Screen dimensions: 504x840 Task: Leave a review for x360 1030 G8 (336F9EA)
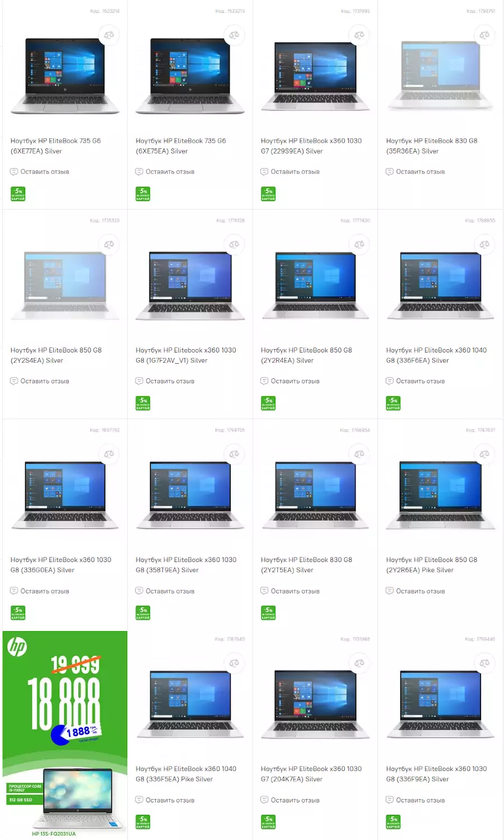415,800
